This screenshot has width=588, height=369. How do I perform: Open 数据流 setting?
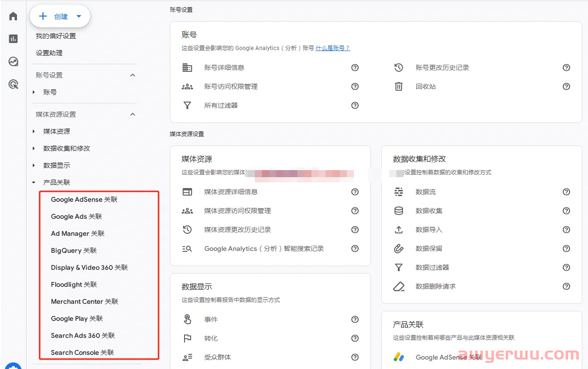click(426, 192)
